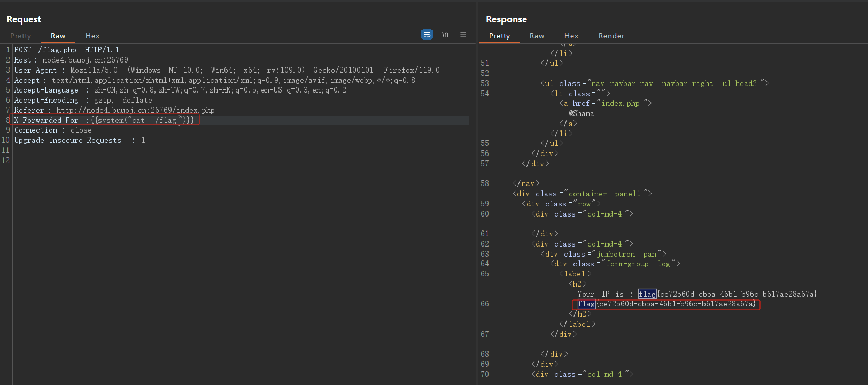Toggle the \n non-printable characters button
868x385 pixels.
445,35
